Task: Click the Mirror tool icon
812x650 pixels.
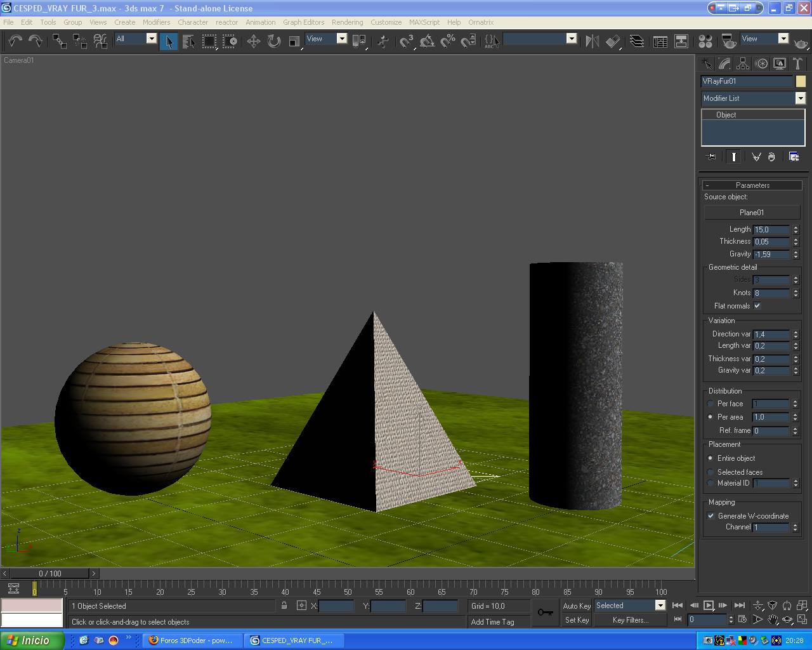Action: [x=592, y=42]
